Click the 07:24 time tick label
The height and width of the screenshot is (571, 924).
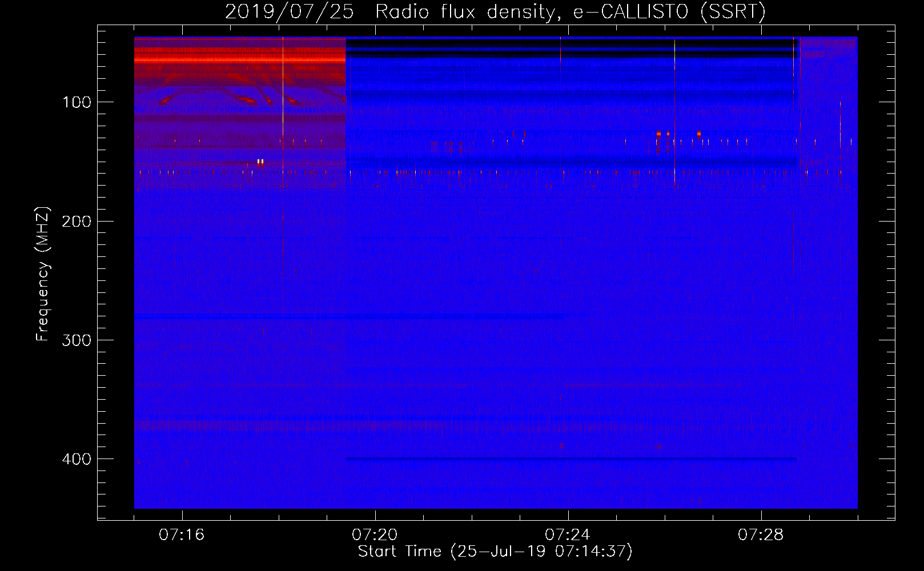(x=568, y=534)
